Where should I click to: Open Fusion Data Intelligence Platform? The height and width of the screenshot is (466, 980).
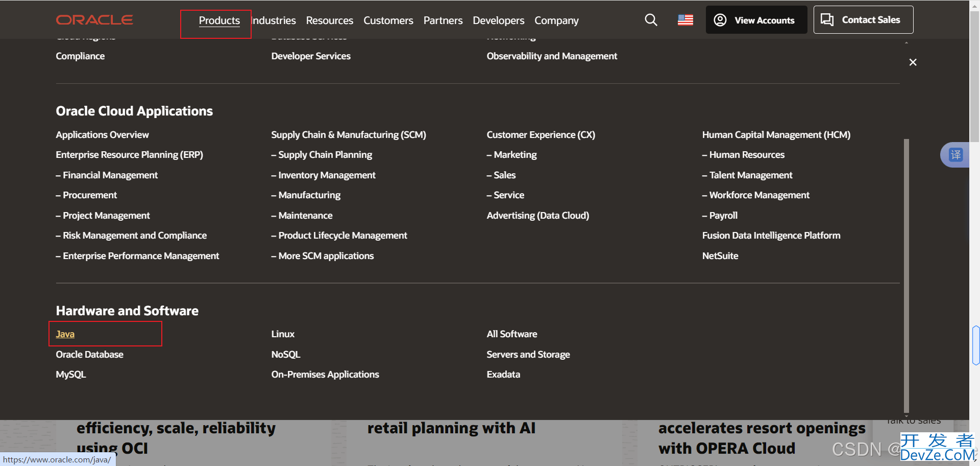coord(771,236)
